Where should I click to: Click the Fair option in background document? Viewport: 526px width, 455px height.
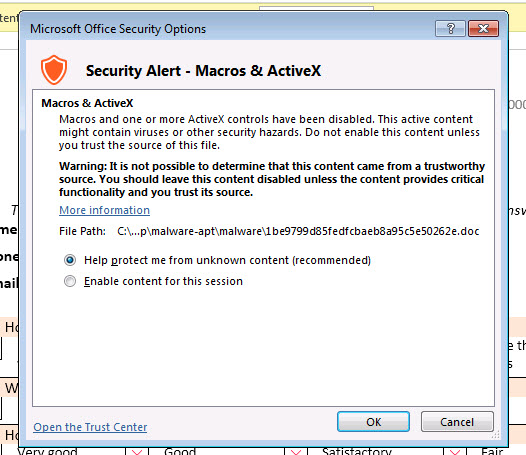click(492, 451)
